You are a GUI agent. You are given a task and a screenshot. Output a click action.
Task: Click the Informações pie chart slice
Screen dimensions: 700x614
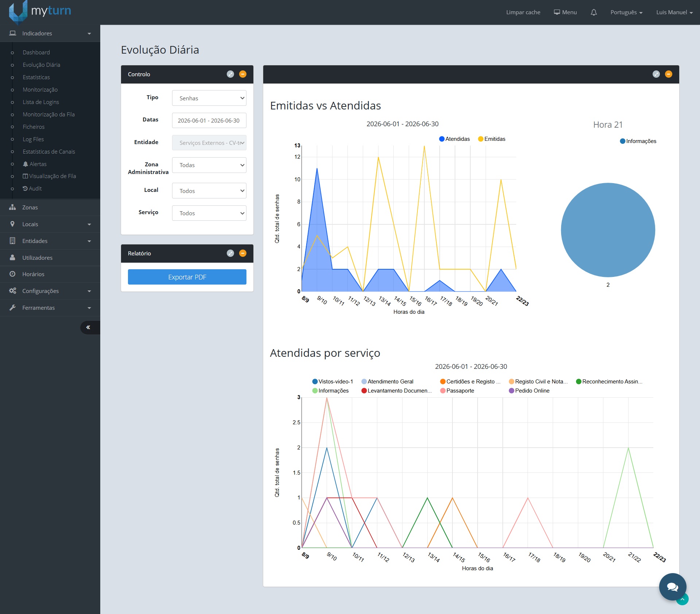tap(608, 230)
